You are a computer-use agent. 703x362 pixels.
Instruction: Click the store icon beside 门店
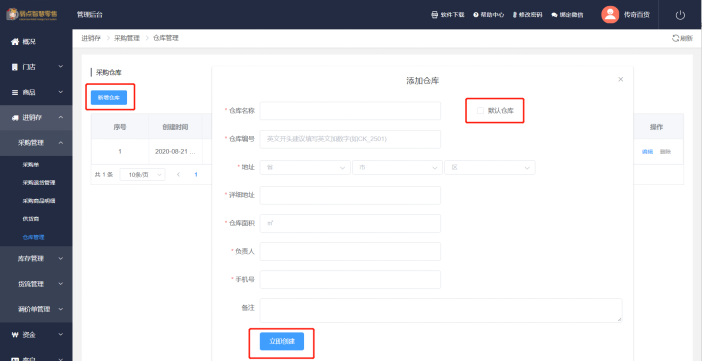coord(15,67)
